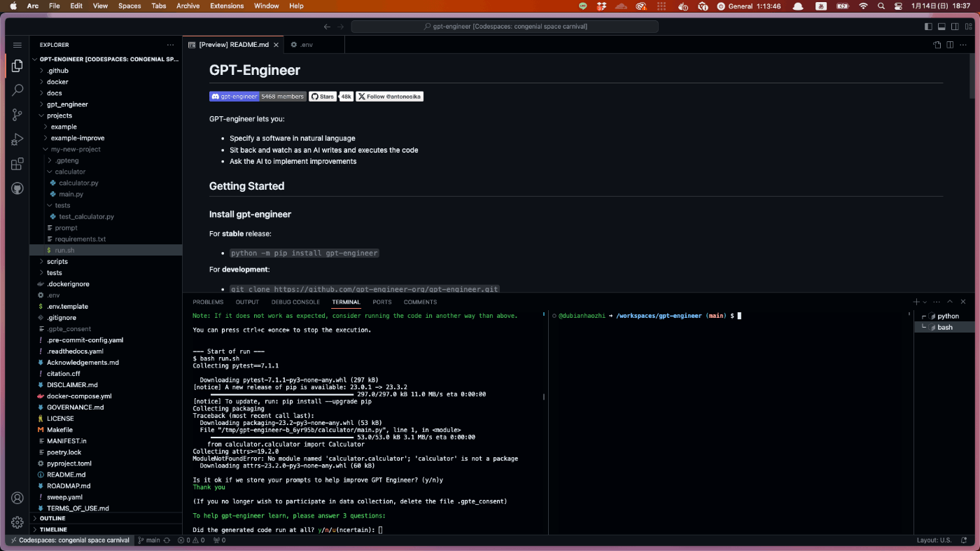Maximize the terminal panel size

950,302
